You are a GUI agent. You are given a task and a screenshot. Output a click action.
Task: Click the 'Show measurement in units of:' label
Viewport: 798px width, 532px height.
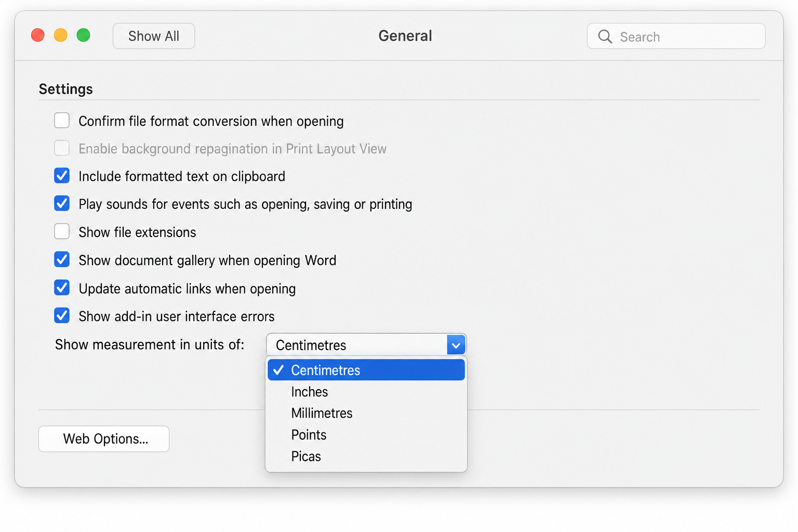click(150, 344)
